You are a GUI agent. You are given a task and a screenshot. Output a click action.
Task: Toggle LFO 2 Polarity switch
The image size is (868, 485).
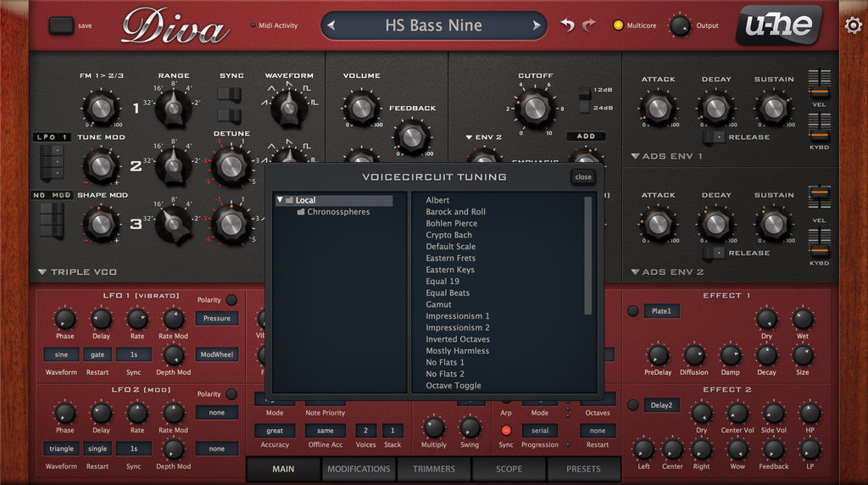coord(231,394)
